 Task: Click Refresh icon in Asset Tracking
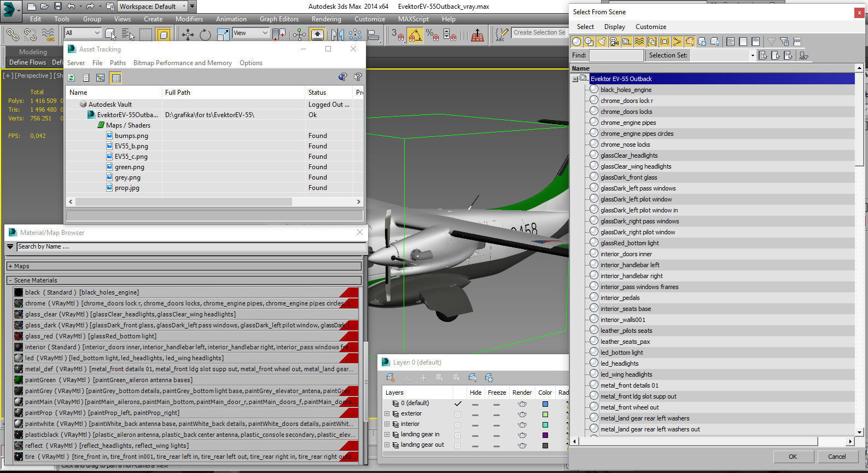[x=71, y=78]
